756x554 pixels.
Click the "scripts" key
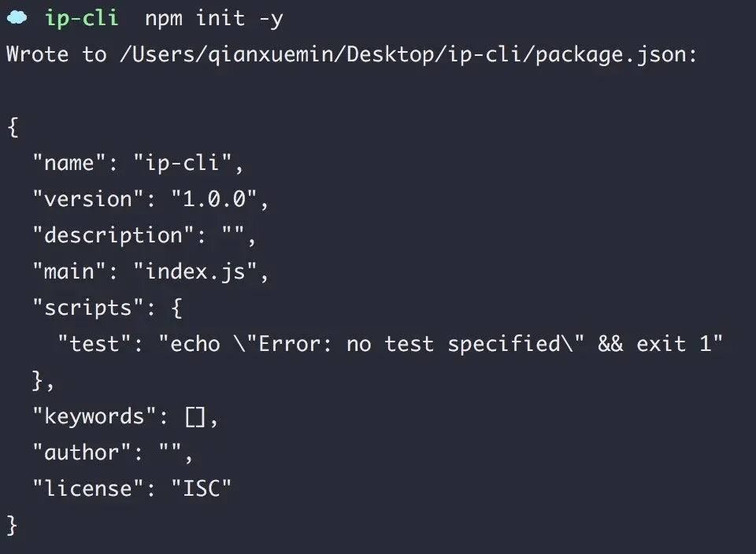87,308
